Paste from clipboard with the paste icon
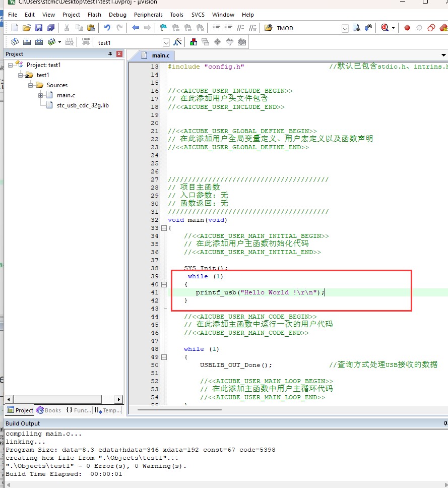Viewport: 448px width, 488px height. point(91,28)
